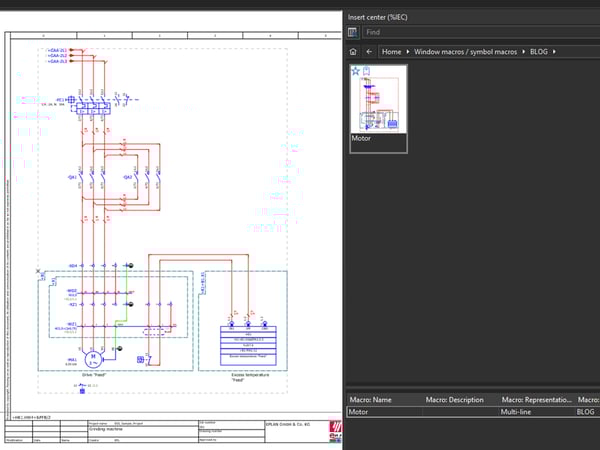Expand the arrow after BLOG in breadcrumb
600x450 pixels.
(x=554, y=51)
